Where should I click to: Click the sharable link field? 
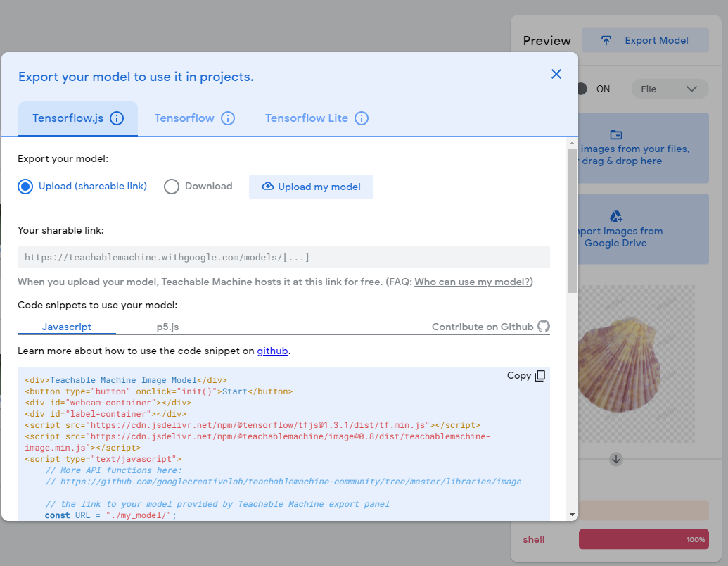[x=283, y=257]
